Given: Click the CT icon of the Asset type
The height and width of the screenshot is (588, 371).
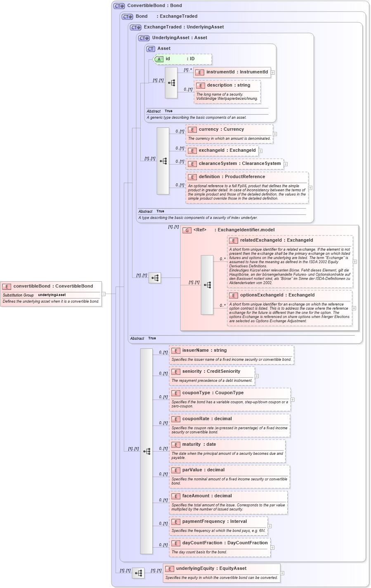Looking at the screenshot, I should [x=149, y=48].
